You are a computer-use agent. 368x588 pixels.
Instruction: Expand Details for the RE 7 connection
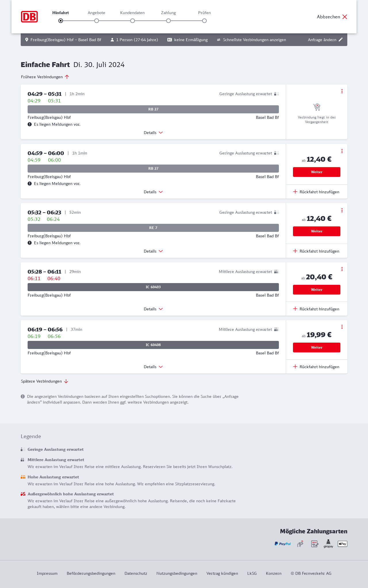[x=153, y=251]
